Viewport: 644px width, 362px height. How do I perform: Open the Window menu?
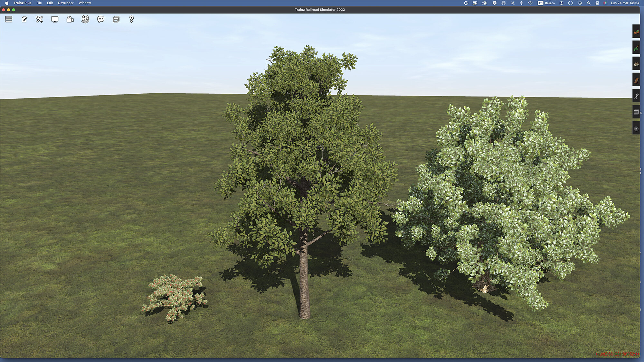pyautogui.click(x=85, y=3)
